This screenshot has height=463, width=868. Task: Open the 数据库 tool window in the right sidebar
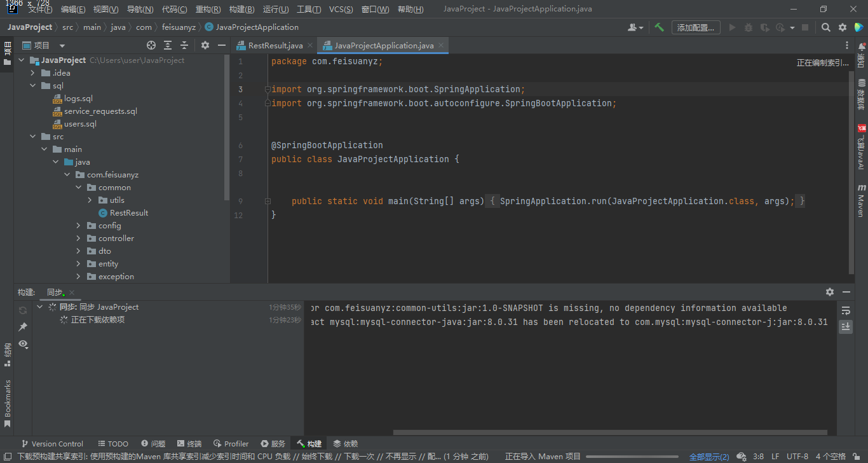point(862,94)
